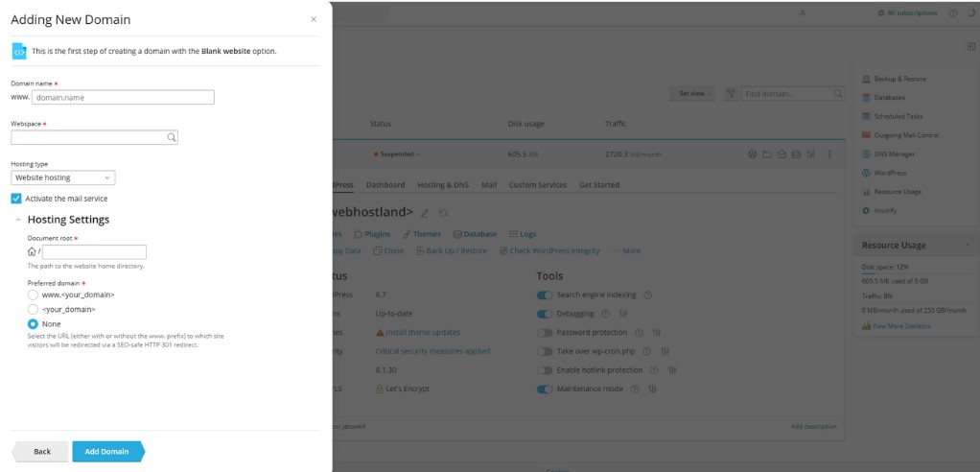Viewport: 980px width, 472px height.
Task: Open DNS Manager from the sidebar
Action: click(x=894, y=153)
